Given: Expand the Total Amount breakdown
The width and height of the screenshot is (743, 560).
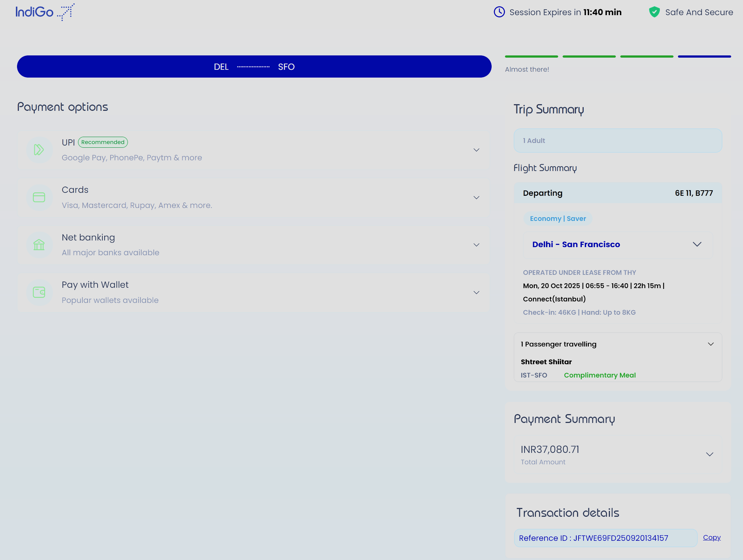Looking at the screenshot, I should tap(709, 454).
